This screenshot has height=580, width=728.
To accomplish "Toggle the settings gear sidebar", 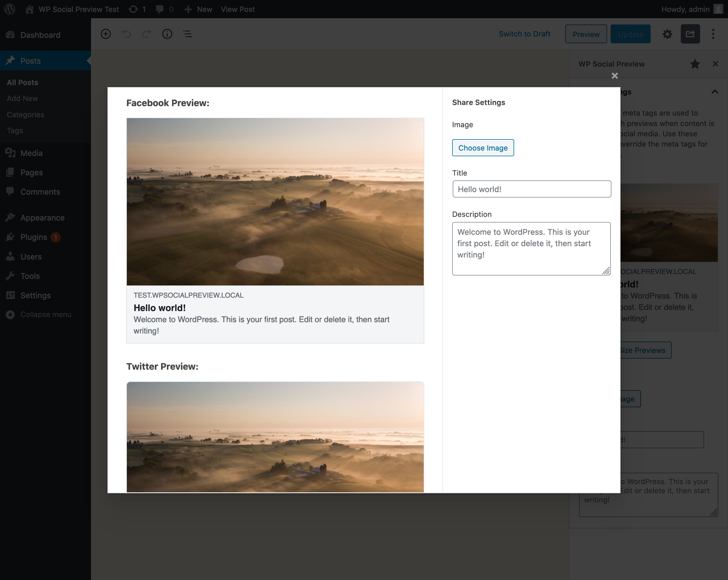I will pos(667,34).
